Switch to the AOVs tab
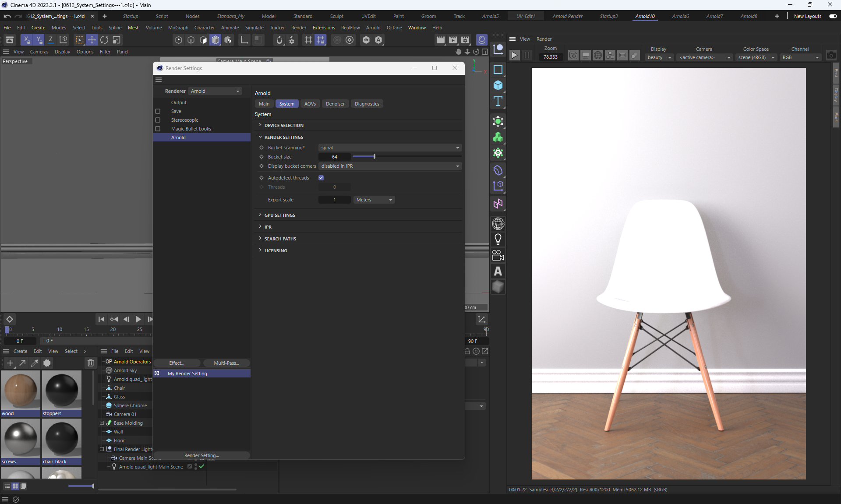Image resolution: width=841 pixels, height=504 pixels. tap(310, 104)
